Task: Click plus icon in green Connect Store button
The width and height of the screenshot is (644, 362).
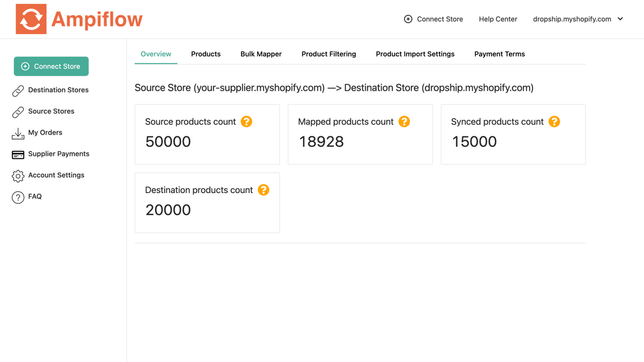Action: (x=25, y=66)
